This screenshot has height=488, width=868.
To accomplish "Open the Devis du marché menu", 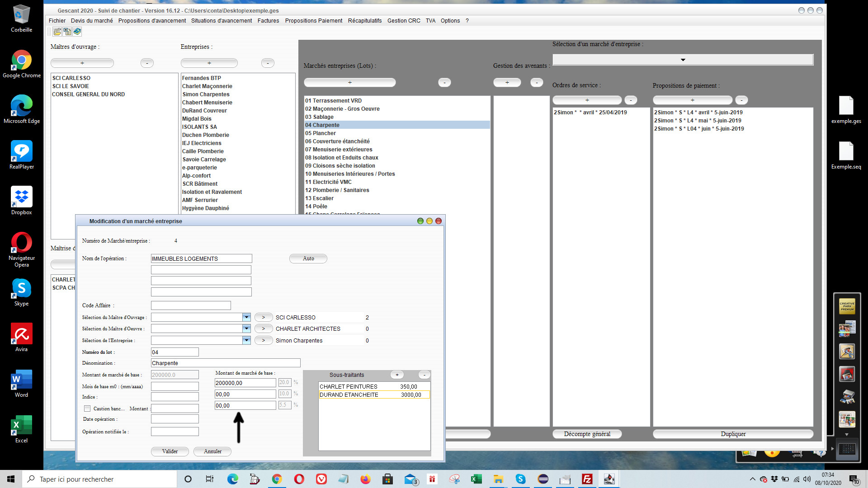I will [x=92, y=21].
